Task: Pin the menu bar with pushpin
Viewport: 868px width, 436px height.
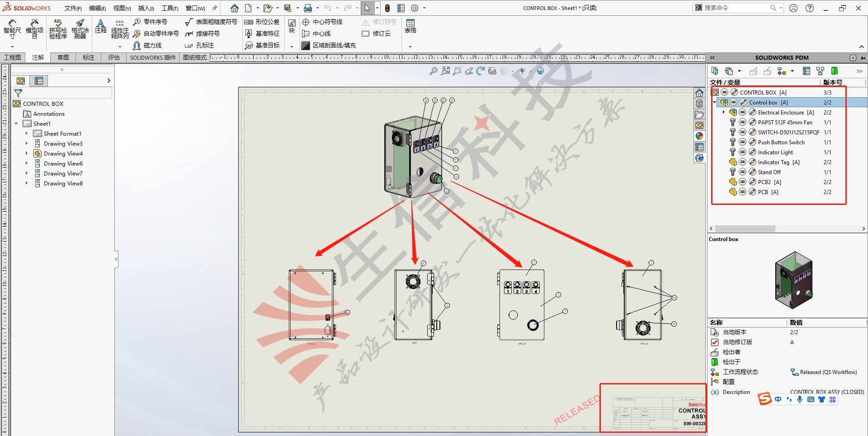Action: [x=215, y=8]
